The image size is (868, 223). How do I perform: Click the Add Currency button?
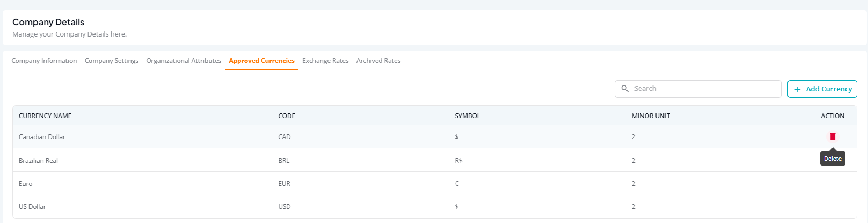[x=822, y=89]
